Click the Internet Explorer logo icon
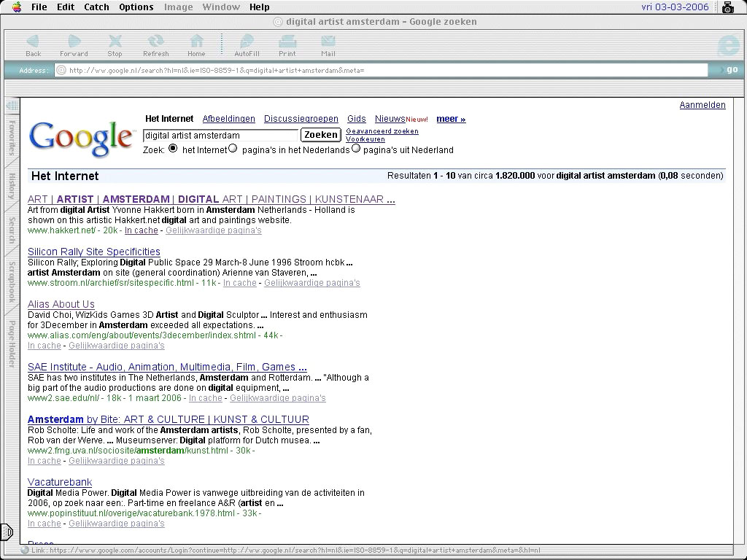The height and width of the screenshot is (560, 747). tap(729, 46)
